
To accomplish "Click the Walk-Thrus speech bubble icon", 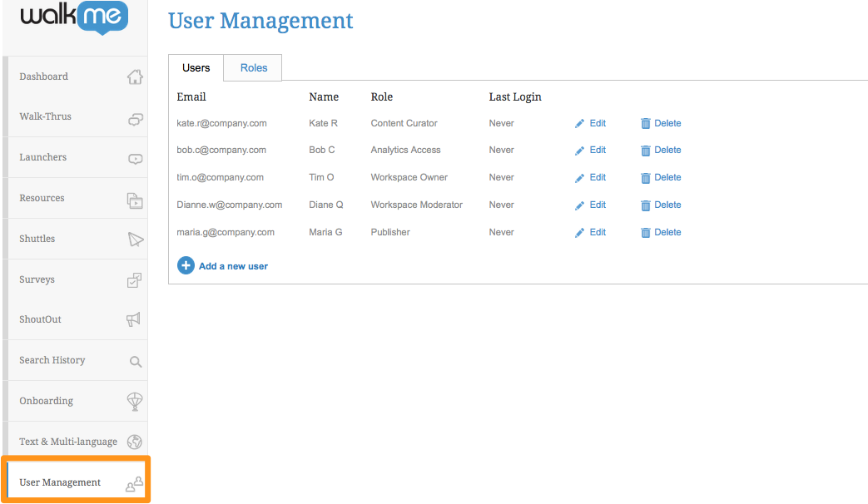I will (135, 118).
